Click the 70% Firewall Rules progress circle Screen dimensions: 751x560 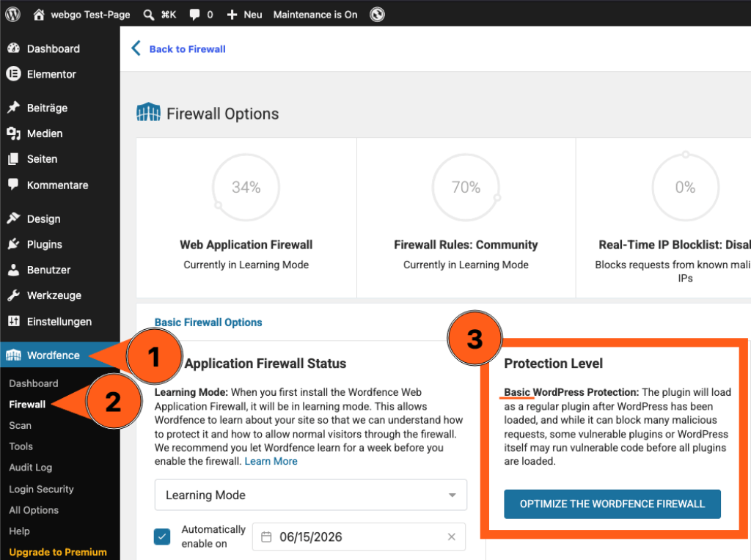coord(466,187)
